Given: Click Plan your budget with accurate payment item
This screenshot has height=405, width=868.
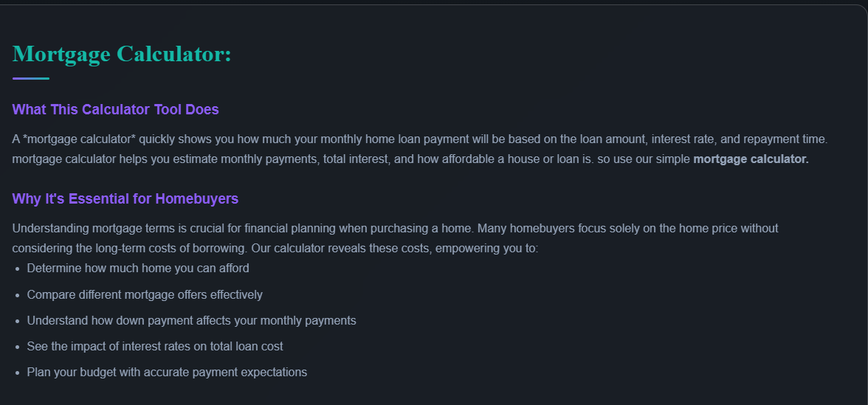Looking at the screenshot, I should [167, 373].
